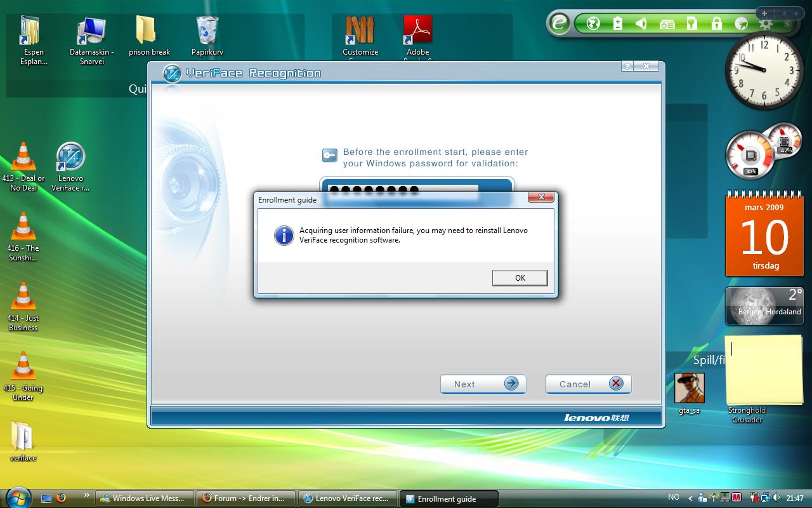Open the prison break folder
The image size is (812, 508).
click(149, 36)
